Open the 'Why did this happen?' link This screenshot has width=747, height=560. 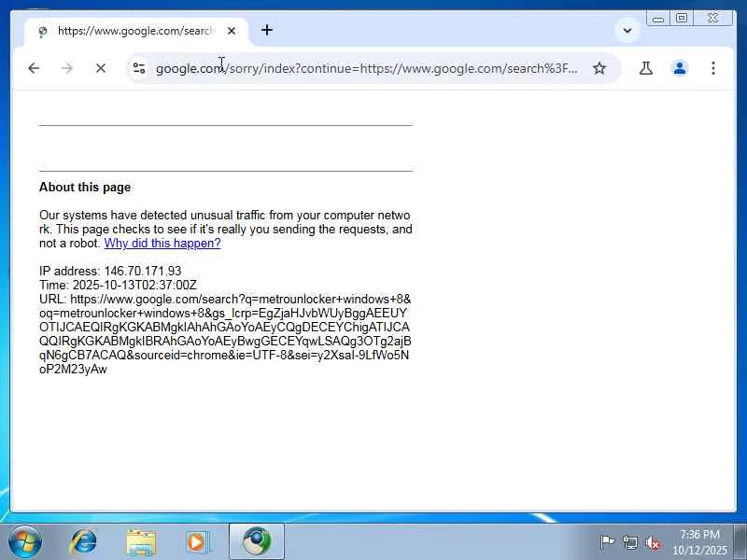(x=162, y=244)
